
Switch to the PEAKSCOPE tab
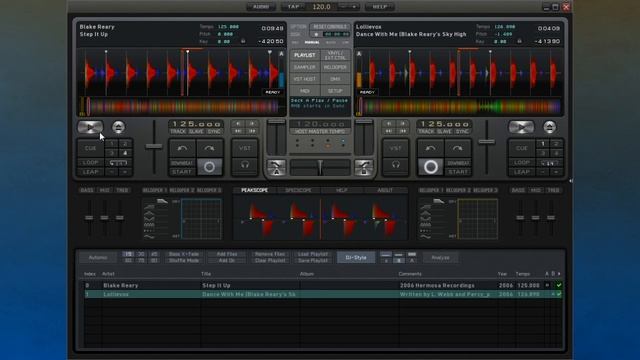[x=254, y=190]
